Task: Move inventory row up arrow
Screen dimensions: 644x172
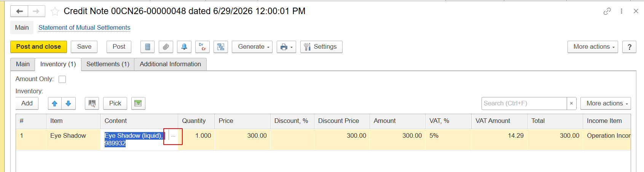Action: coord(55,104)
